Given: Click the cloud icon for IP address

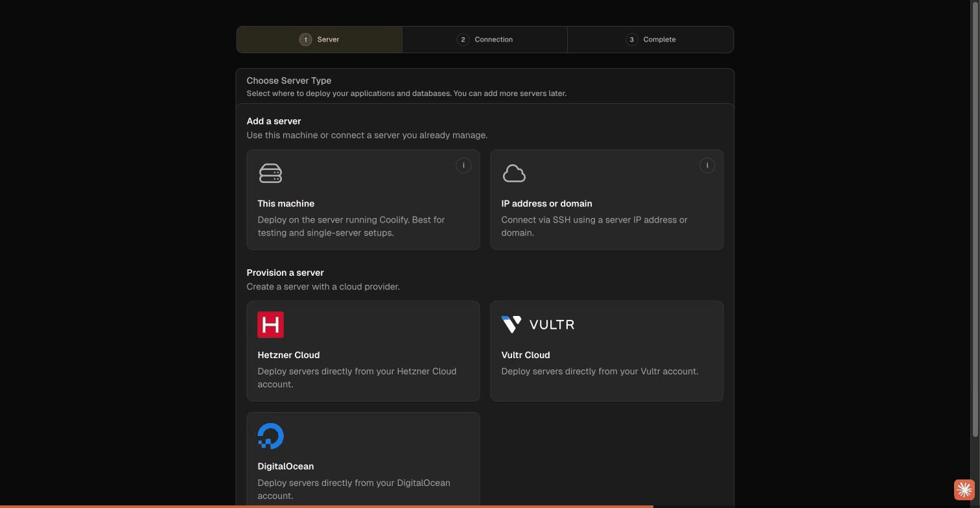Looking at the screenshot, I should tap(514, 174).
